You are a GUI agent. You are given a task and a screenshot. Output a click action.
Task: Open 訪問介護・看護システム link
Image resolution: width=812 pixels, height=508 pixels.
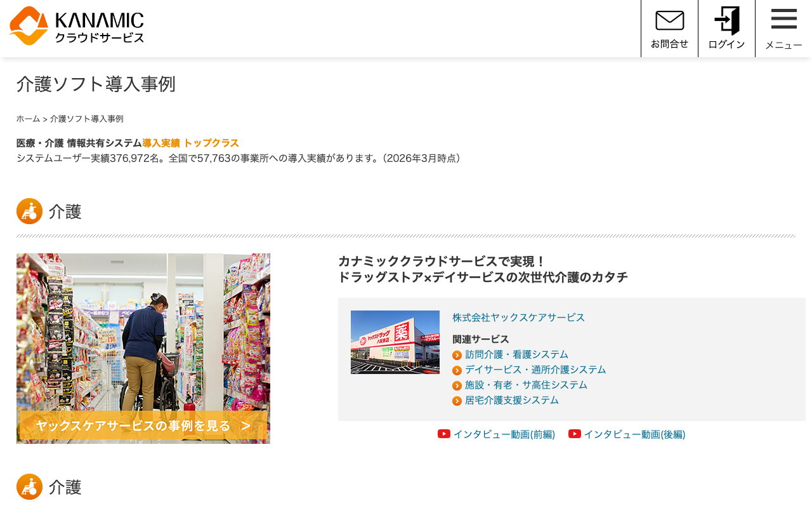516,354
